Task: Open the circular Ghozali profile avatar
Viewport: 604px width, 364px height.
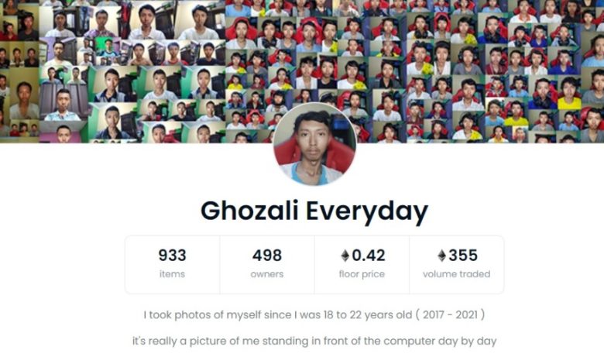Action: click(x=314, y=144)
